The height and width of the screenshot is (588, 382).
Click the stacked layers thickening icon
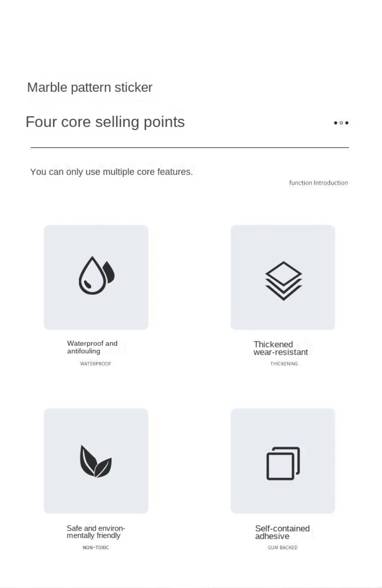(x=283, y=281)
